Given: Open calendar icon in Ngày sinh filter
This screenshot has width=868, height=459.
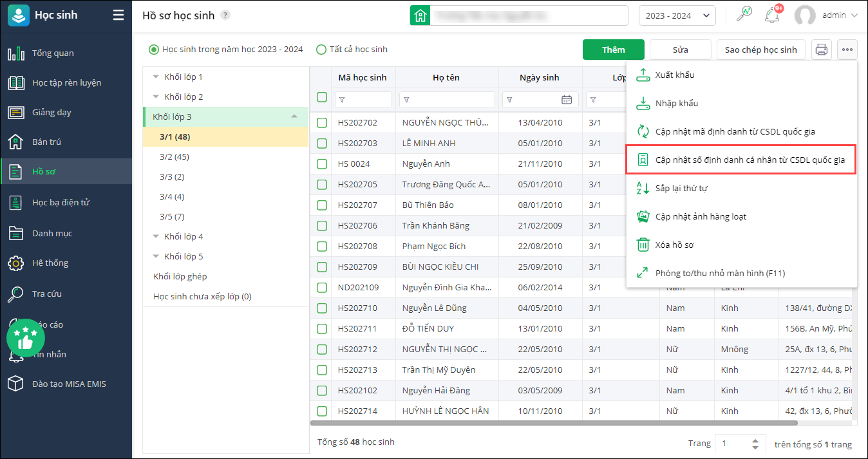Looking at the screenshot, I should point(567,100).
